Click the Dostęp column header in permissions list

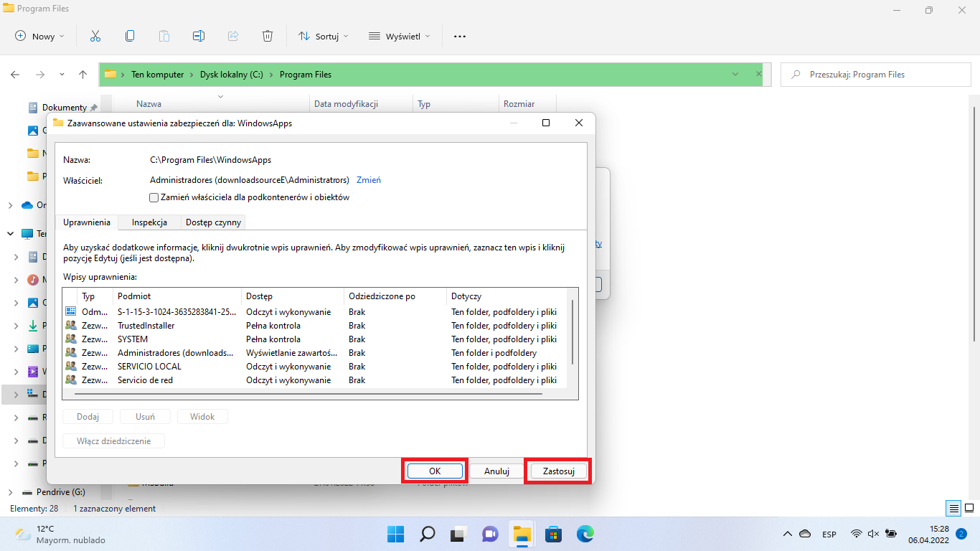tap(293, 296)
